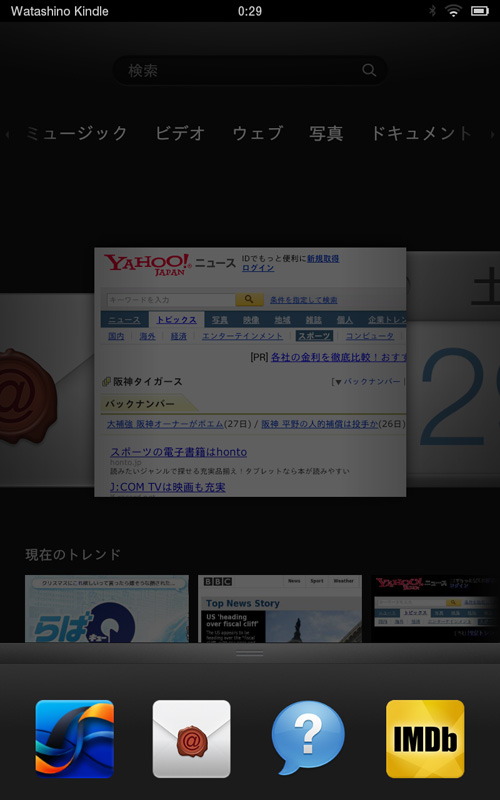Click the 国内 subcategory link

(116, 336)
